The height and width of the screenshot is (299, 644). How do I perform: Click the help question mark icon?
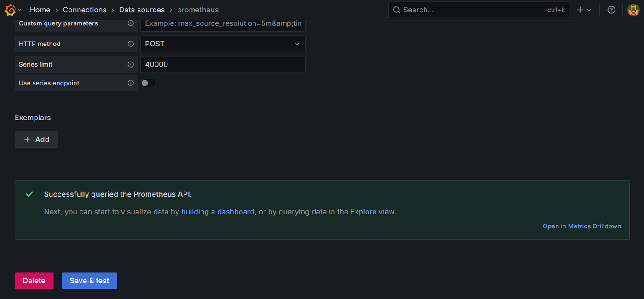(611, 10)
